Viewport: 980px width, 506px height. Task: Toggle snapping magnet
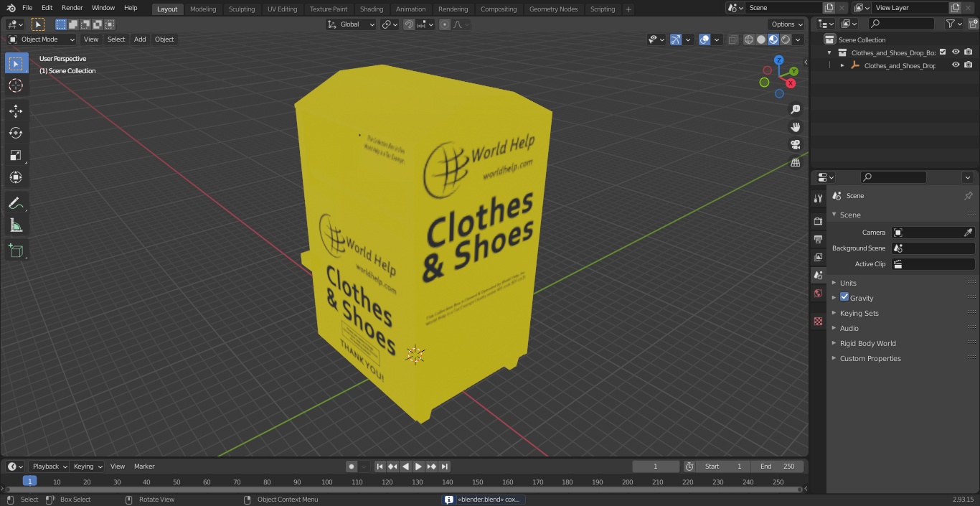pos(409,24)
